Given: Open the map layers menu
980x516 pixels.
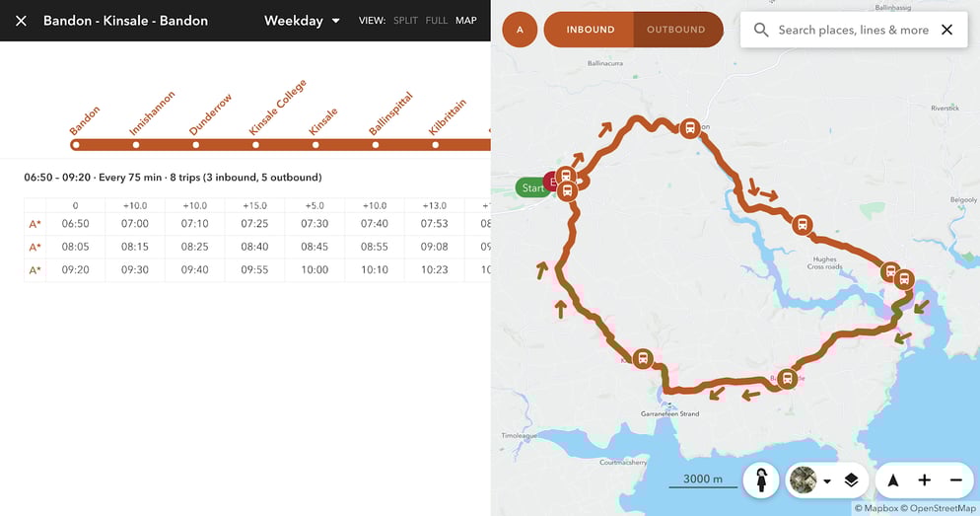Looking at the screenshot, I should click(851, 480).
